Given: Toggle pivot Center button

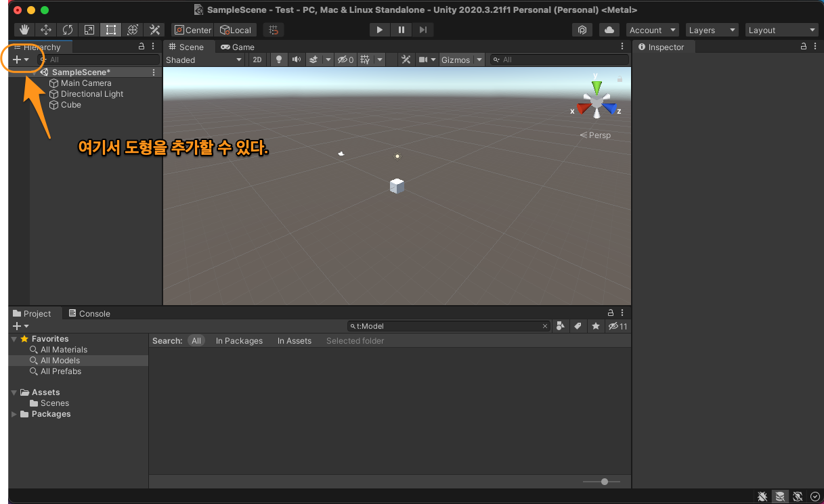Looking at the screenshot, I should (192, 30).
